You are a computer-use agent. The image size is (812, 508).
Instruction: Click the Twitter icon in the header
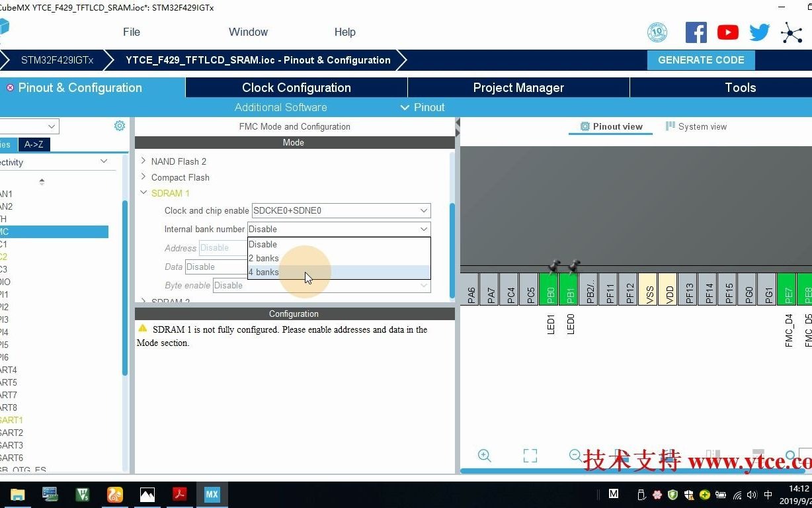[759, 32]
